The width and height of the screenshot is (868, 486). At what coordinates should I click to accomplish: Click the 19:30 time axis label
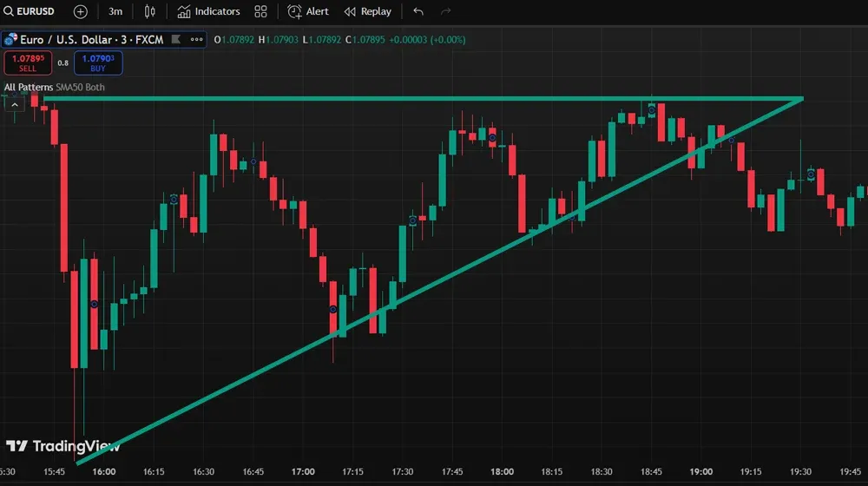click(800, 471)
